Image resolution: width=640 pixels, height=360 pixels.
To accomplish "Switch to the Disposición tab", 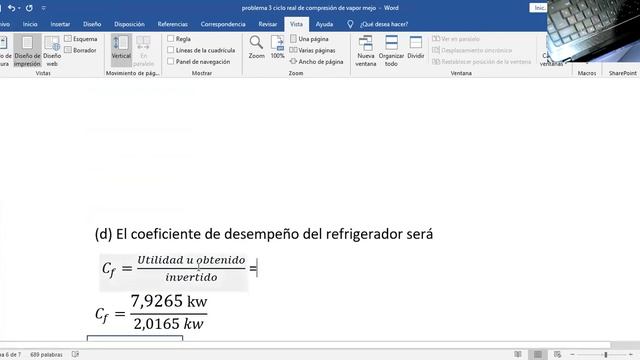I will (x=129, y=24).
